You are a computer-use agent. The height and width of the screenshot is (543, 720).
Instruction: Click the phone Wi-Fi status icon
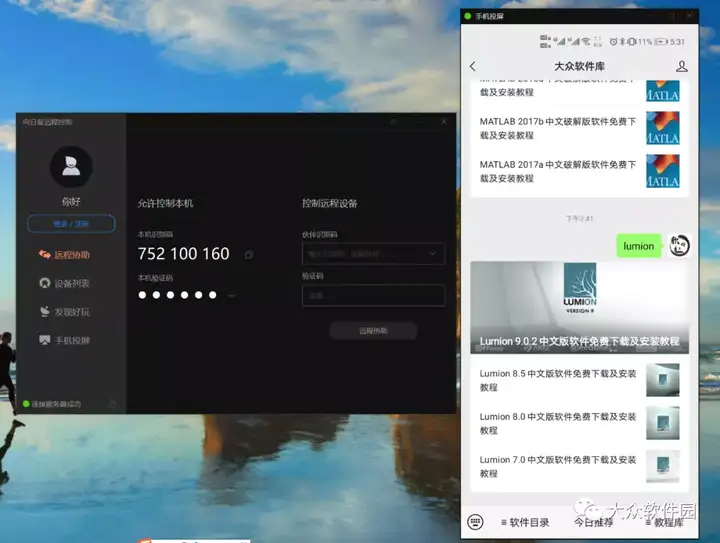(586, 41)
